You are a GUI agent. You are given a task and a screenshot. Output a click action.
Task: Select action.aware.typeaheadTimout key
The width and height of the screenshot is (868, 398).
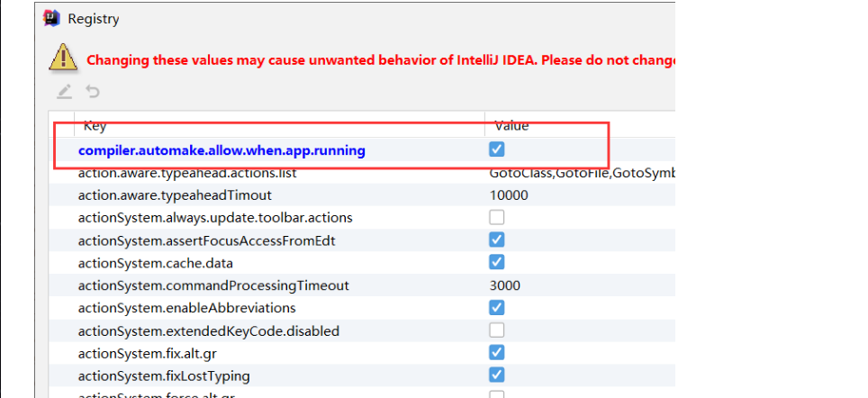[x=175, y=195]
